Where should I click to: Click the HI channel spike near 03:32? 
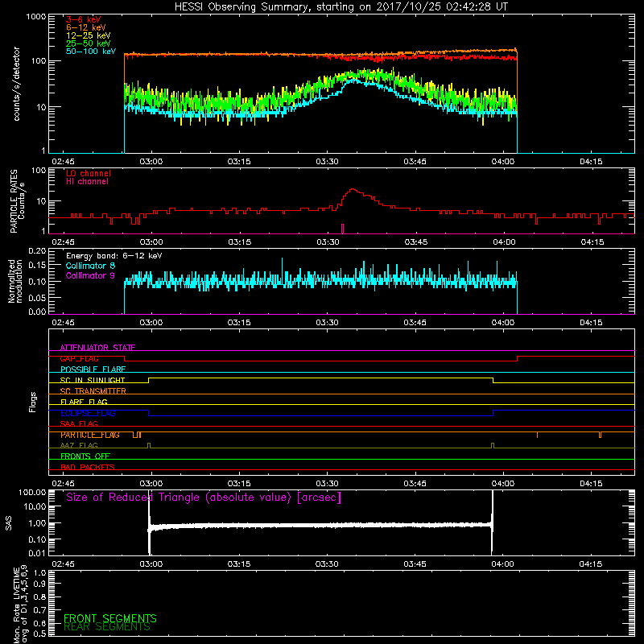click(343, 229)
